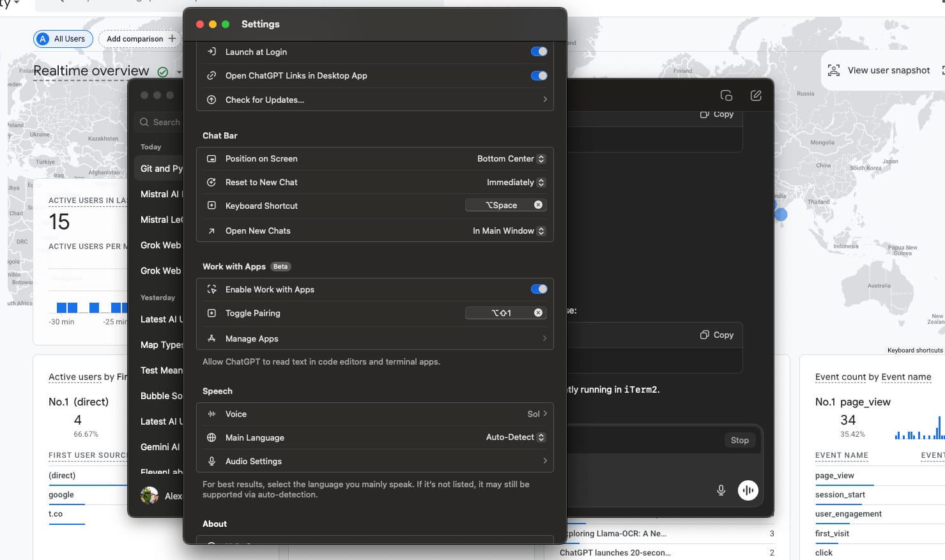945x560 pixels.
Task: Open Main Language Auto-Detect dropdown
Action: [x=515, y=437]
